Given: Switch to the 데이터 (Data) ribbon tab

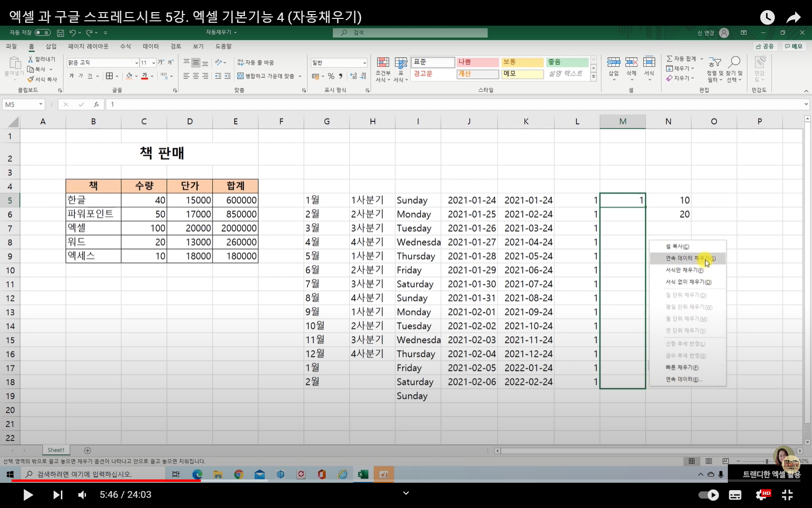Looking at the screenshot, I should 151,46.
